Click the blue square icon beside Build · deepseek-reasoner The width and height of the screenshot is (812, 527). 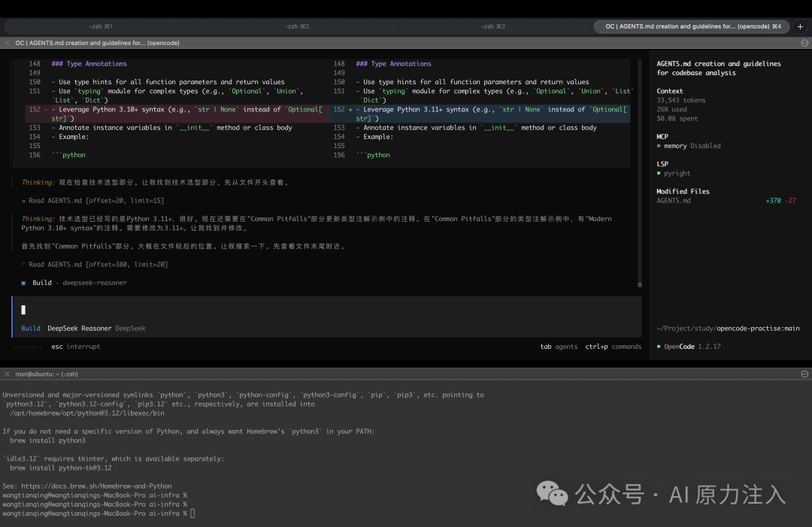coord(23,283)
